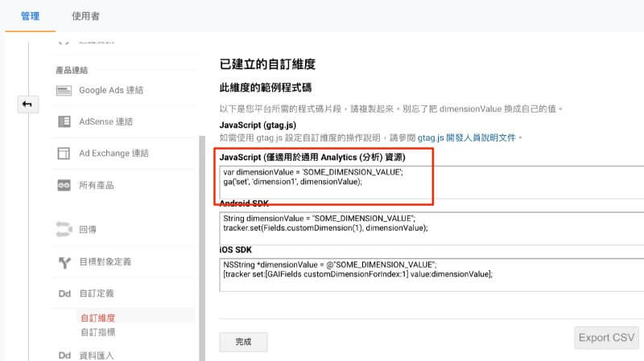Click the 所有產品 icon
The height and width of the screenshot is (361, 644).
[x=64, y=186]
